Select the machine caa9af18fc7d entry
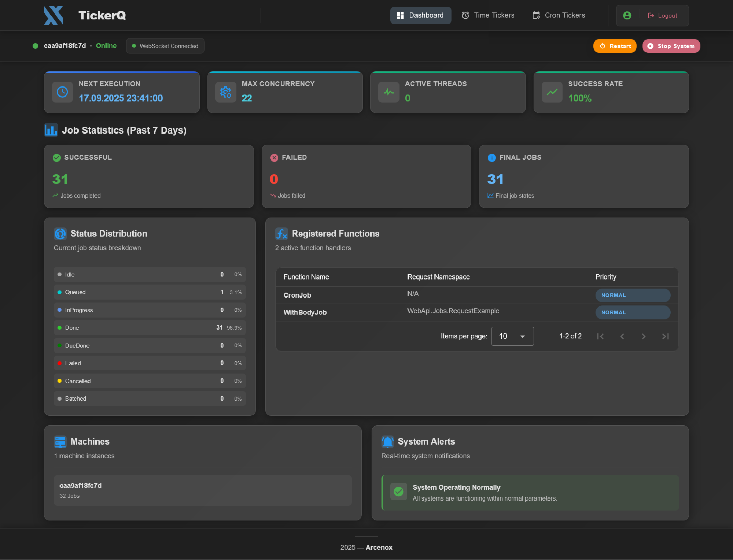 coord(203,490)
